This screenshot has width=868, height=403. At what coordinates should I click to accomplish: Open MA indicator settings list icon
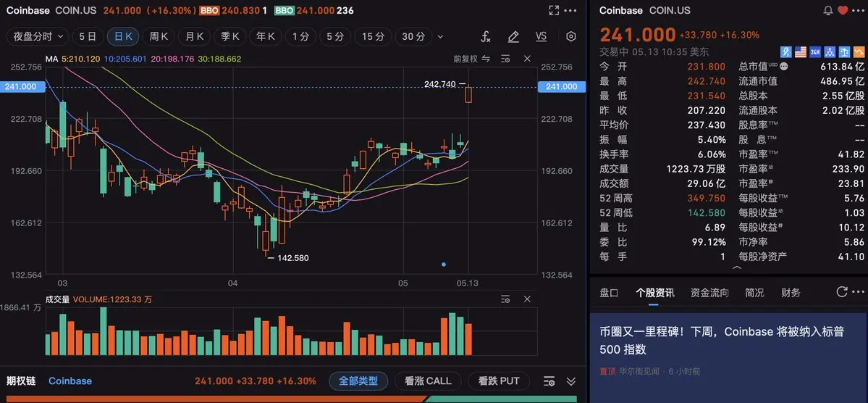(505, 59)
